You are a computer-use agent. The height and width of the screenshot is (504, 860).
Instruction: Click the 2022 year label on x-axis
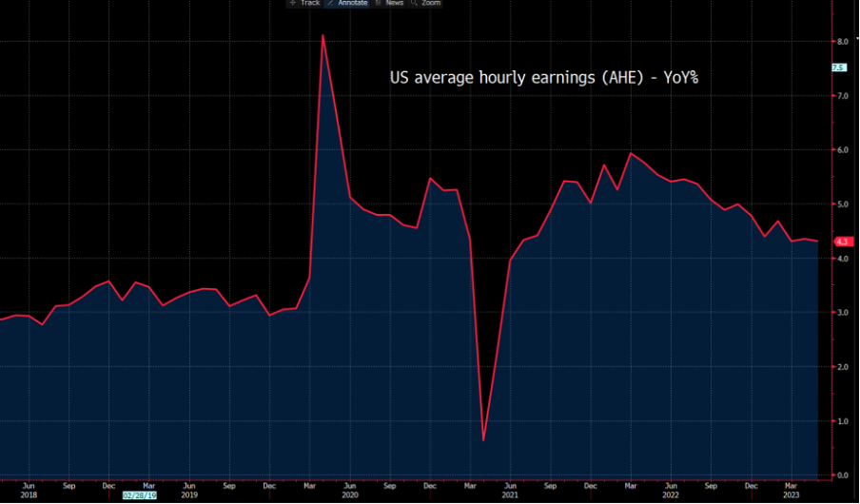[671, 495]
